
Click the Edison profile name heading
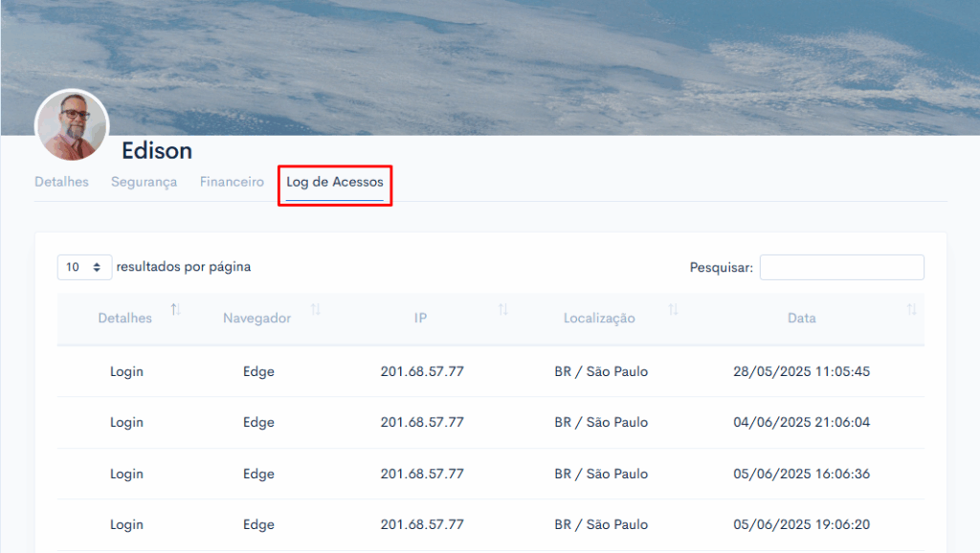coord(157,150)
